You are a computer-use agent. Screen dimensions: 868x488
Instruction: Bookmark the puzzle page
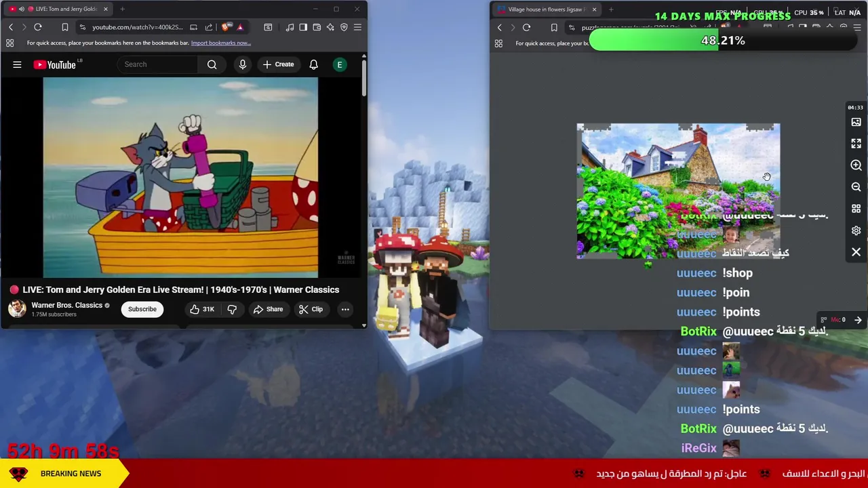tap(554, 28)
